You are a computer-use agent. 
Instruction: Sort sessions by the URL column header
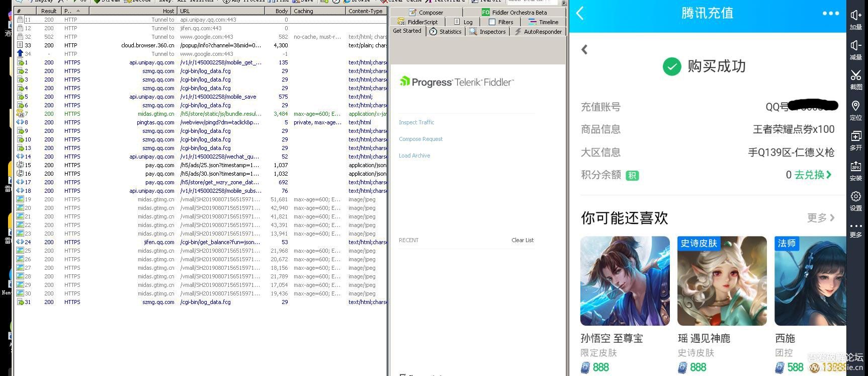[221, 11]
